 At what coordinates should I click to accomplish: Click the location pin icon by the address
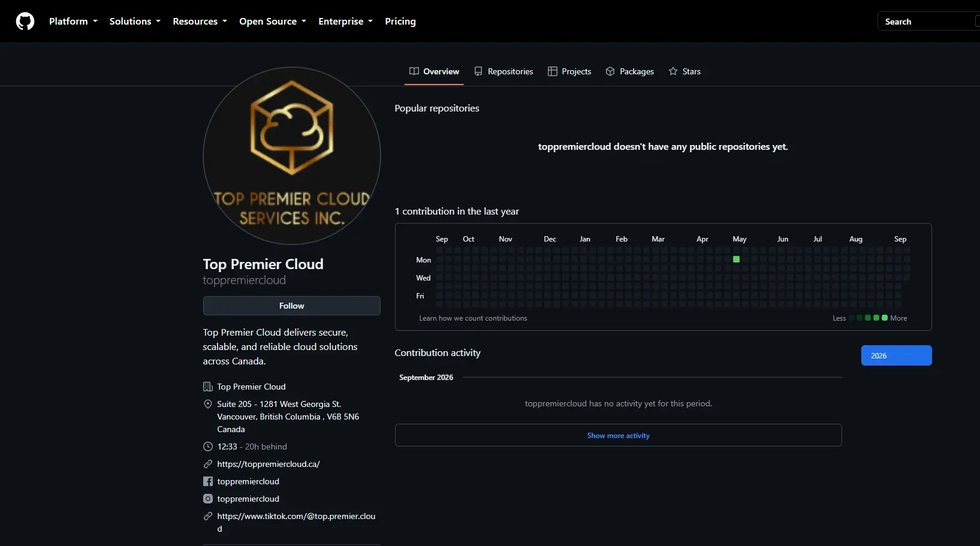click(208, 404)
